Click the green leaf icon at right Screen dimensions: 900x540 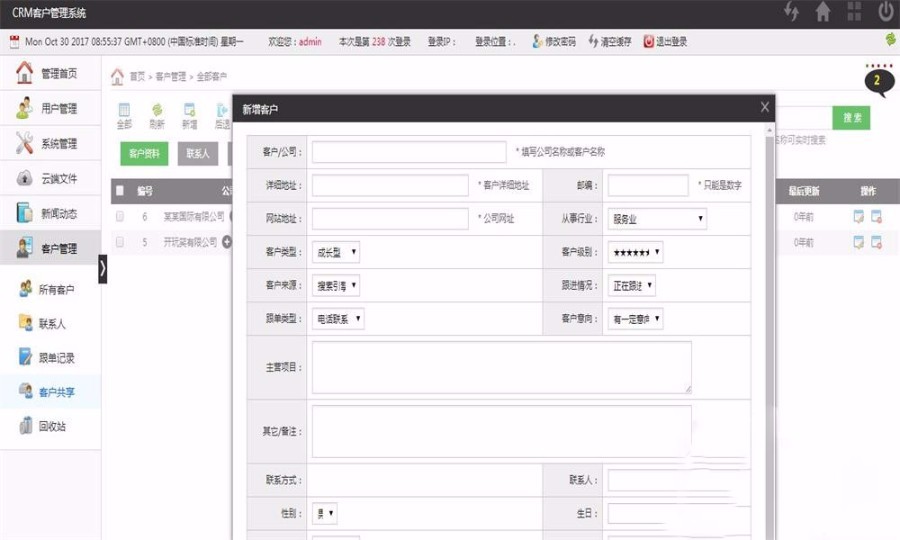pos(890,39)
